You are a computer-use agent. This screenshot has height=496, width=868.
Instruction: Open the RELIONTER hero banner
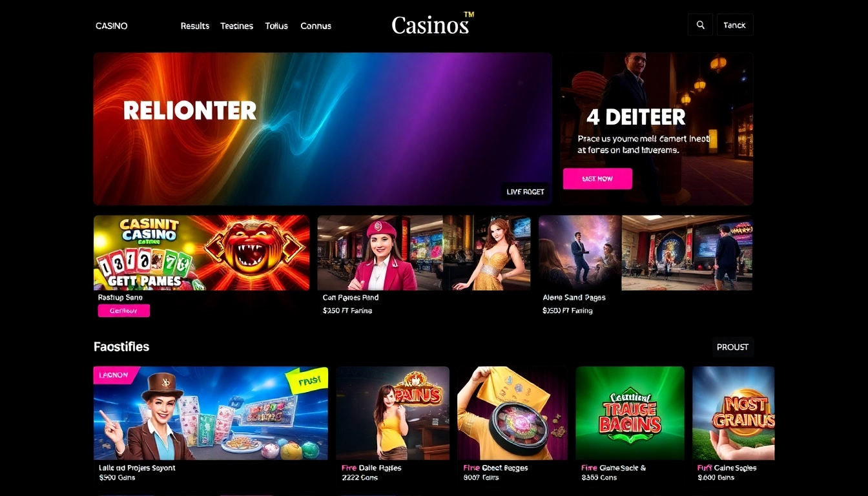[x=323, y=129]
